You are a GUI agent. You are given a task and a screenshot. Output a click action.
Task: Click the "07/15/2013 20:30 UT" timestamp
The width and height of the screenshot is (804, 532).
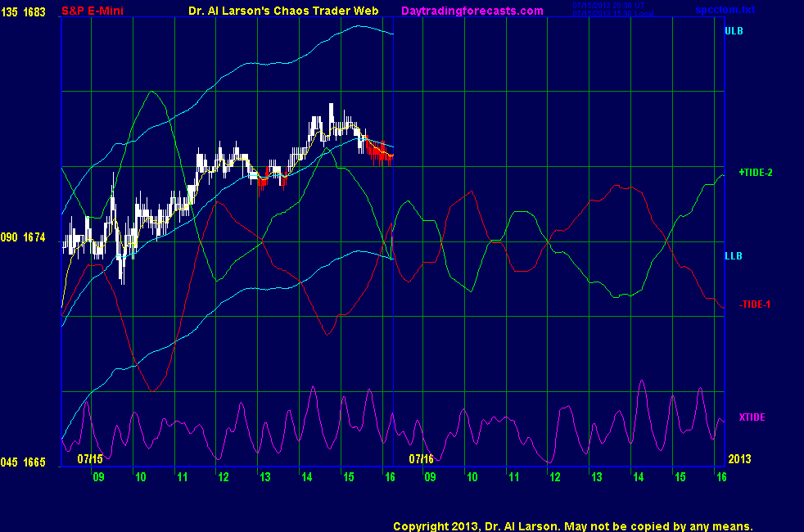coord(608,5)
